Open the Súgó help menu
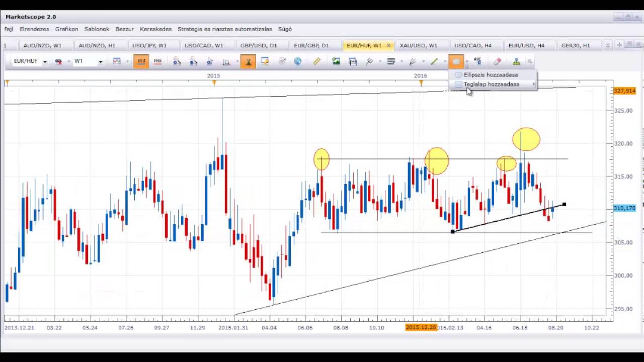The image size is (644, 362). coord(285,29)
